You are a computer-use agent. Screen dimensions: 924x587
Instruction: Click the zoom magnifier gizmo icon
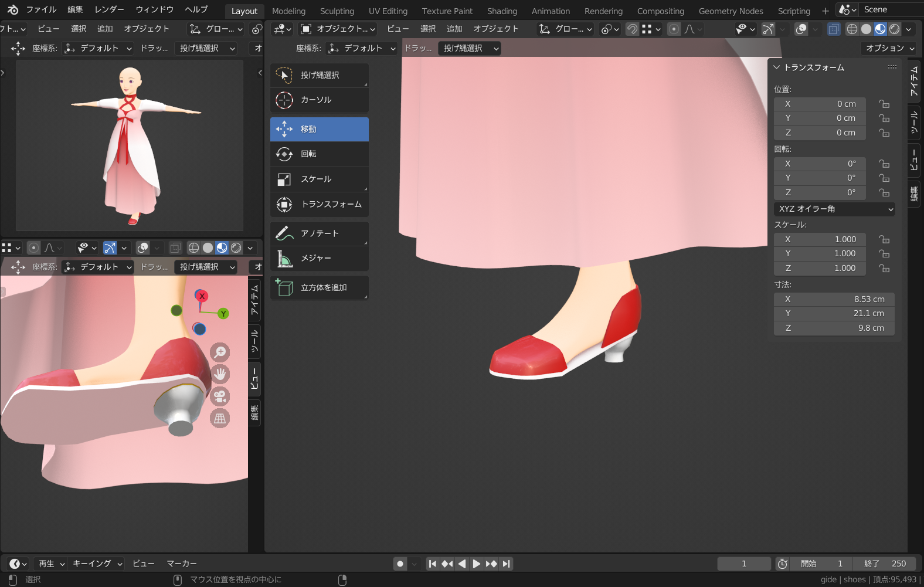220,352
